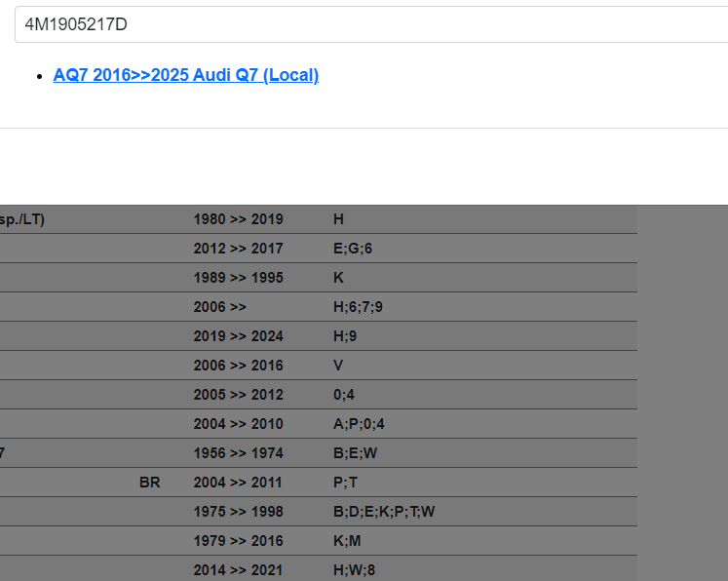Click the 1979 >> 2016 year range
The width and height of the screenshot is (728, 581).
click(238, 541)
